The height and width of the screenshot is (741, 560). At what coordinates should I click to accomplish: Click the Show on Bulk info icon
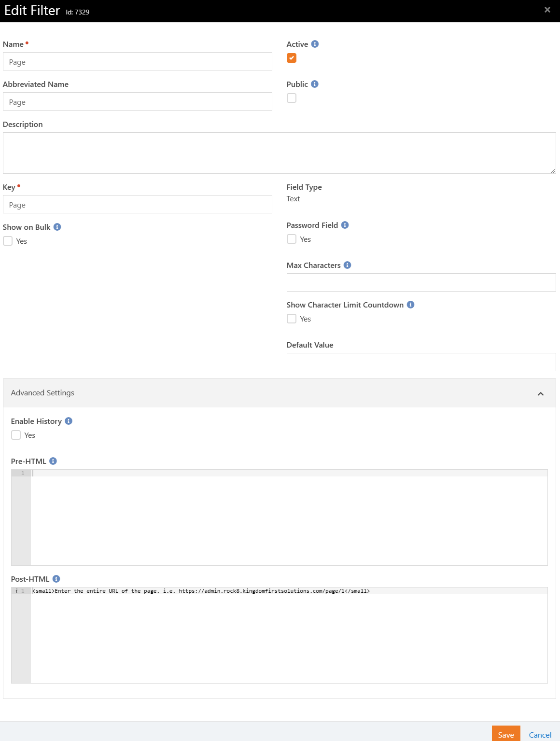(x=57, y=227)
